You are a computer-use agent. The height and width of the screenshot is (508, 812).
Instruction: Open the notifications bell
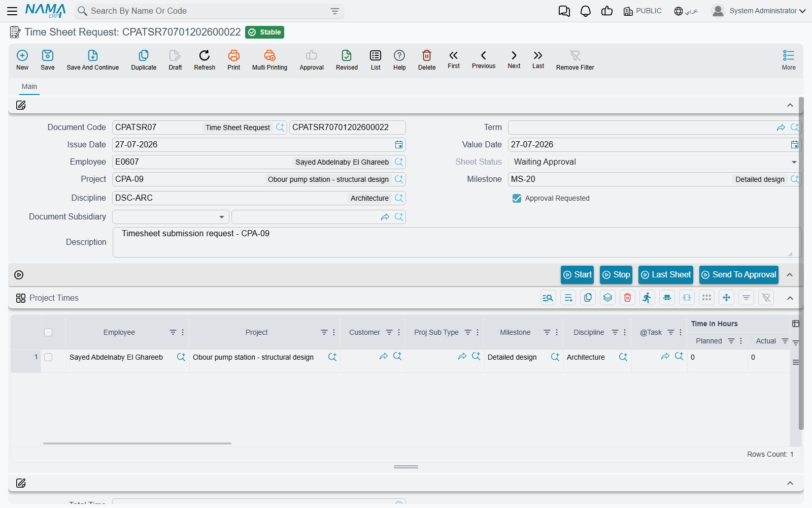pyautogui.click(x=586, y=11)
